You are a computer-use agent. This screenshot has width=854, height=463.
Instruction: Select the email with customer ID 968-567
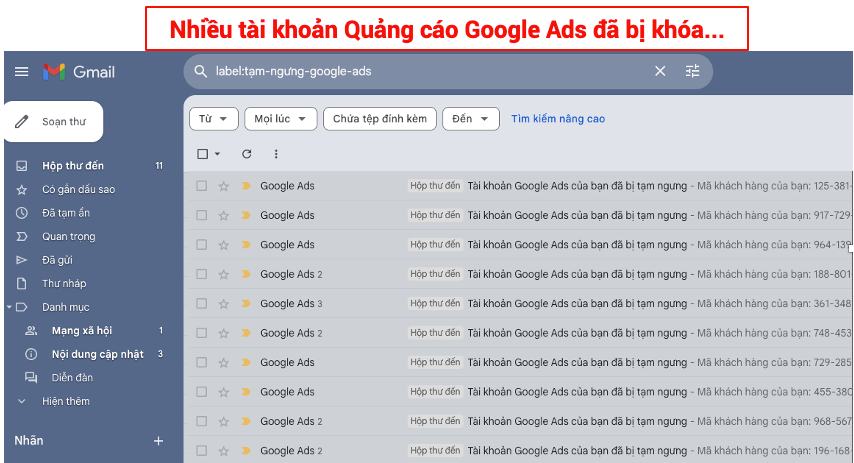coord(202,421)
